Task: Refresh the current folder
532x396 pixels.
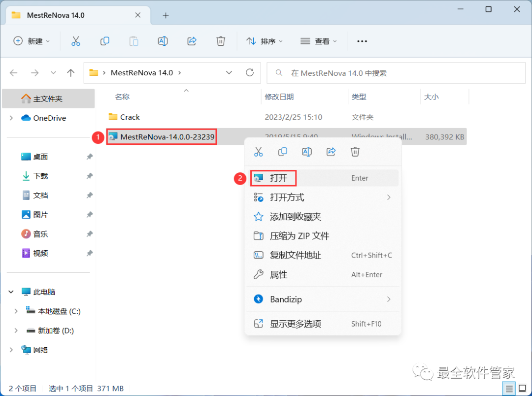Action: click(250, 72)
